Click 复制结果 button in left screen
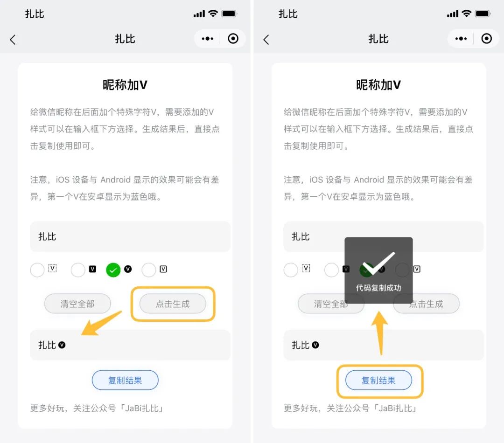The image size is (504, 443). [x=125, y=381]
